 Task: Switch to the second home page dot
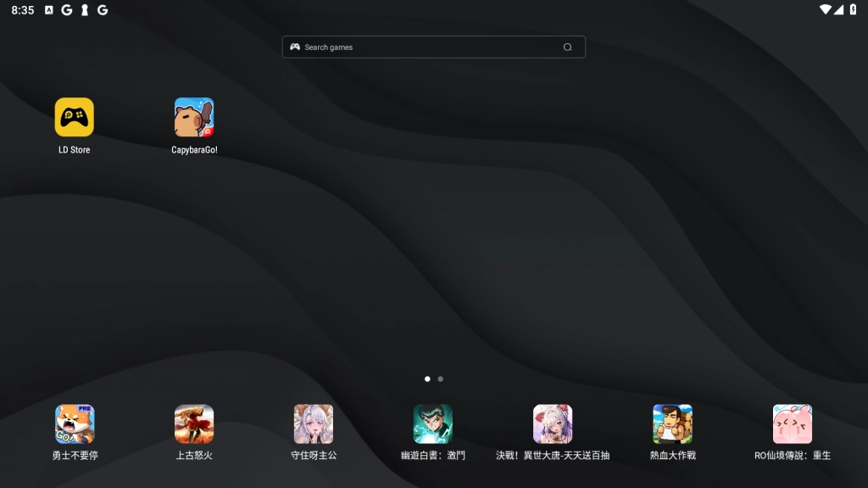pos(441,379)
